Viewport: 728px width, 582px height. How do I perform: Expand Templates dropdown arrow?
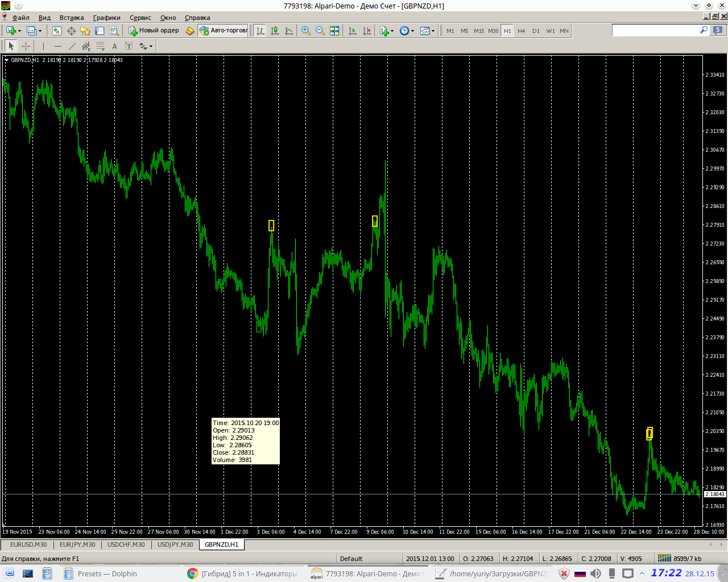[x=433, y=31]
